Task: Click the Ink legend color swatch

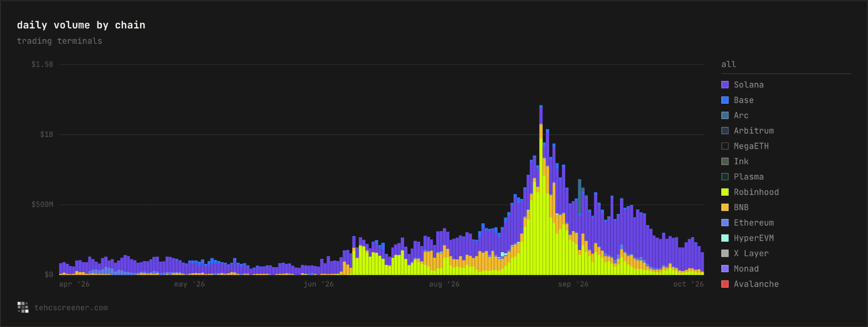Action: click(725, 161)
